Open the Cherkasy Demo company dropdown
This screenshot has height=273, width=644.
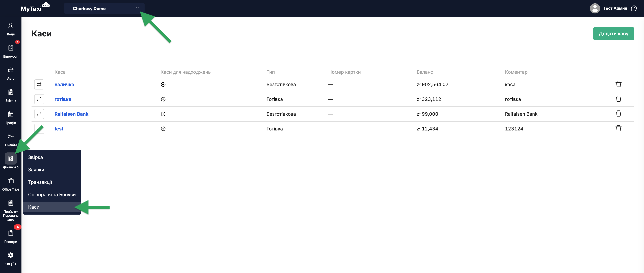pos(104,8)
